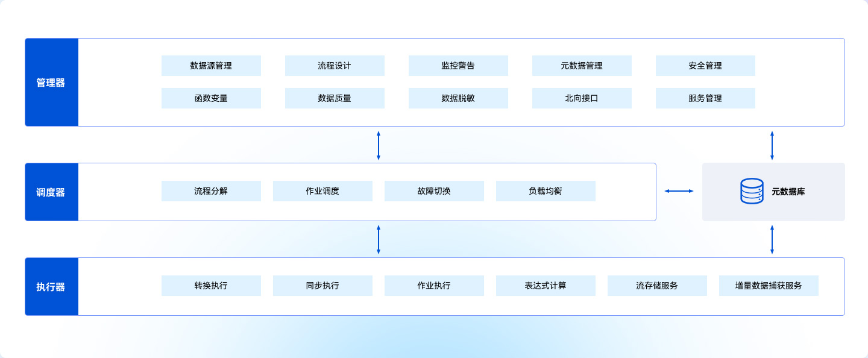
Task: Click the arrow connecting 元数据库 to 执行器
Action: [x=772, y=239]
